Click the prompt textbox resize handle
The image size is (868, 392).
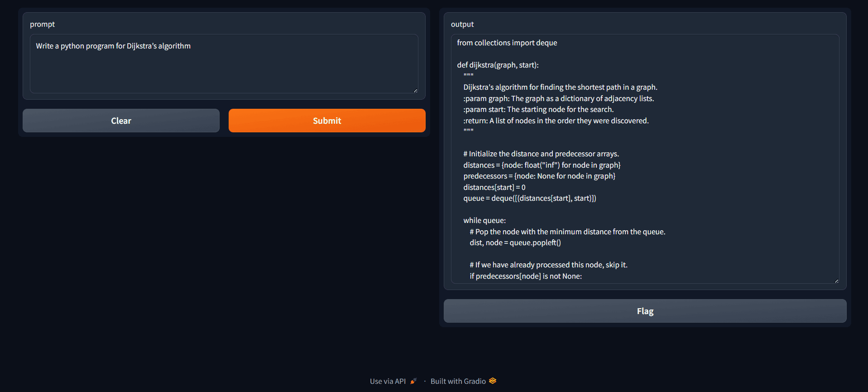(415, 91)
